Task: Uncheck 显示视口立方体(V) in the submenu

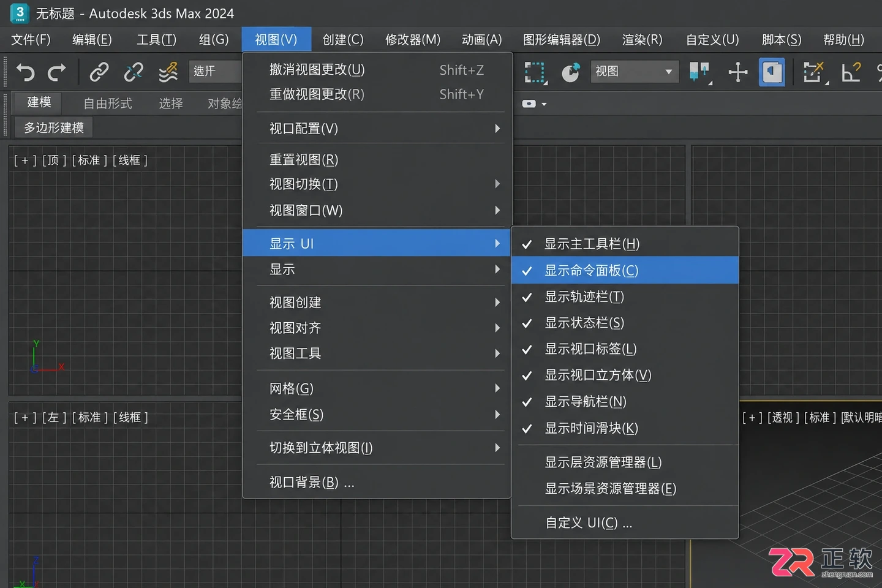Action: [x=625, y=375]
